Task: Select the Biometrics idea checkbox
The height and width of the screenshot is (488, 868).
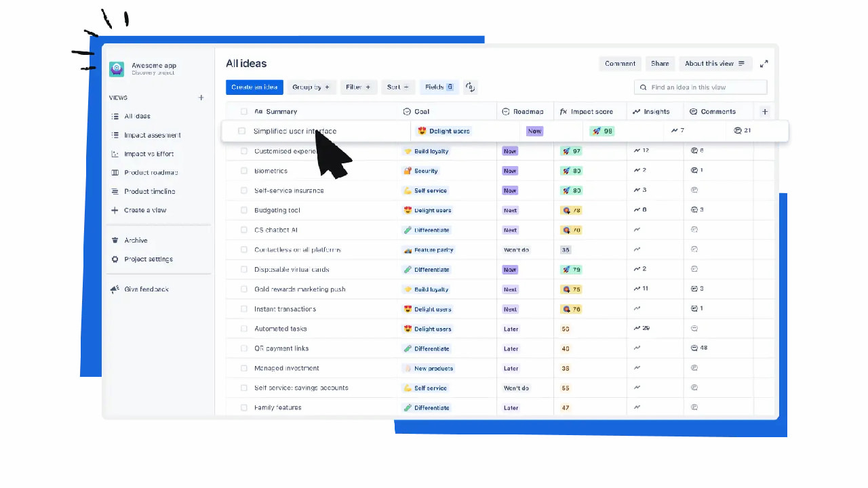Action: coord(244,171)
